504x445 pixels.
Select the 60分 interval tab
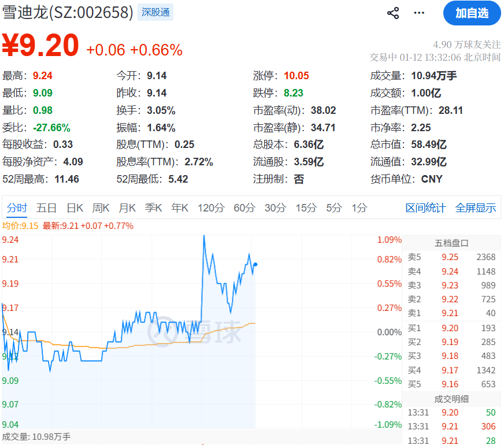[x=244, y=208]
